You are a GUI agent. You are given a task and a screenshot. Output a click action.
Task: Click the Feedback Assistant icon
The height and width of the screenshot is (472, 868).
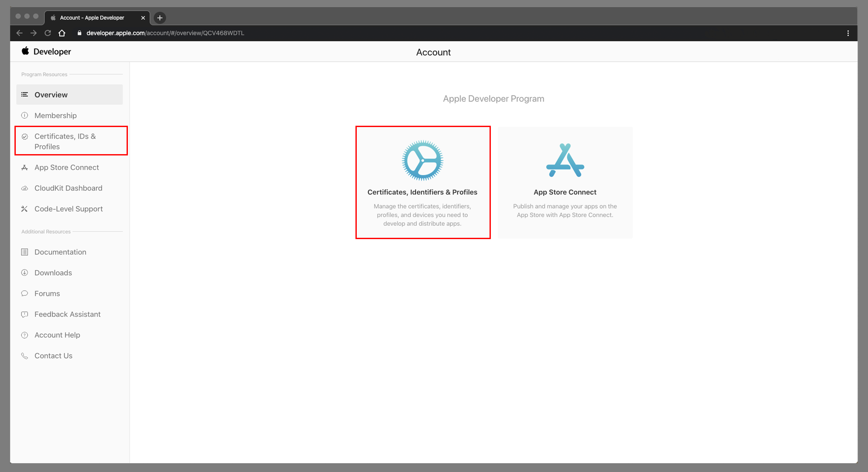pos(25,314)
